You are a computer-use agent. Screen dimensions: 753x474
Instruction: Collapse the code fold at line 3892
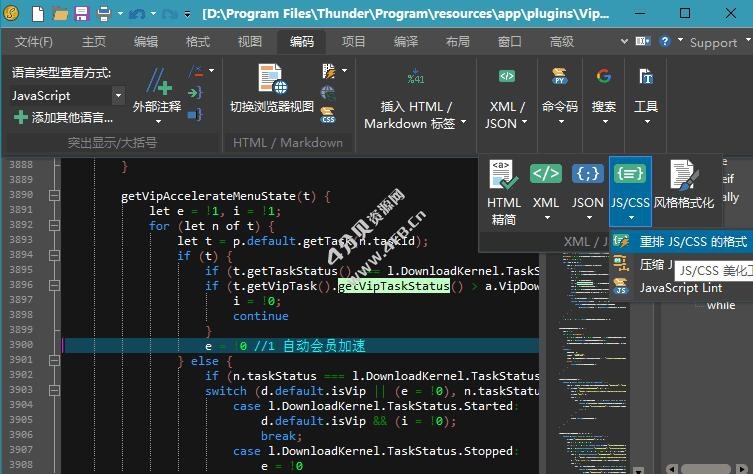coord(54,225)
